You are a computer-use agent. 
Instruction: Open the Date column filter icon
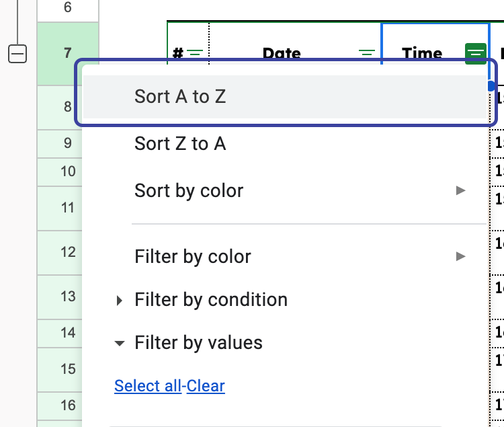pyautogui.click(x=366, y=53)
